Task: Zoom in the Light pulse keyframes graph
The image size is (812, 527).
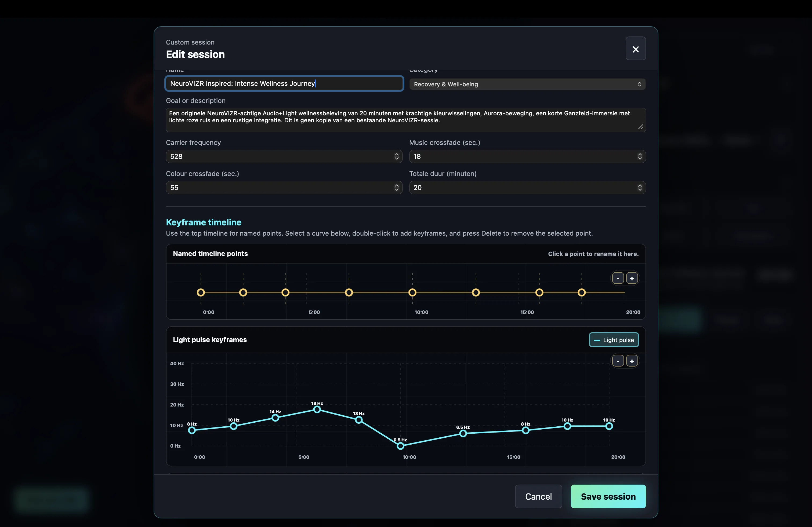Action: click(x=632, y=361)
